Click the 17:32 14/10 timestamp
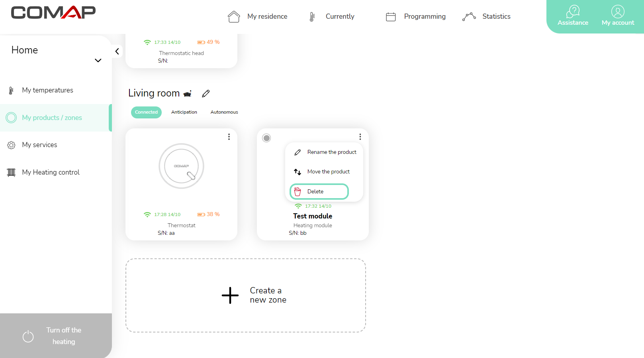Image resolution: width=644 pixels, height=358 pixels. [318, 206]
